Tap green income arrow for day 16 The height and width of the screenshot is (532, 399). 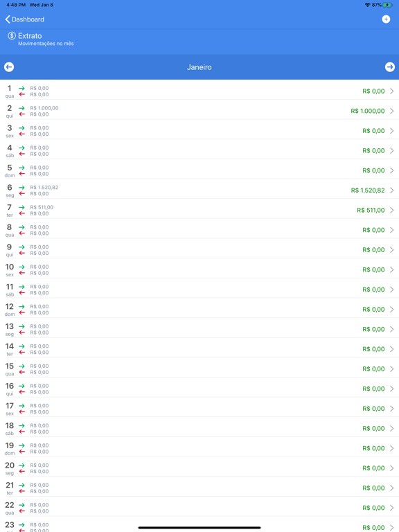(21, 386)
